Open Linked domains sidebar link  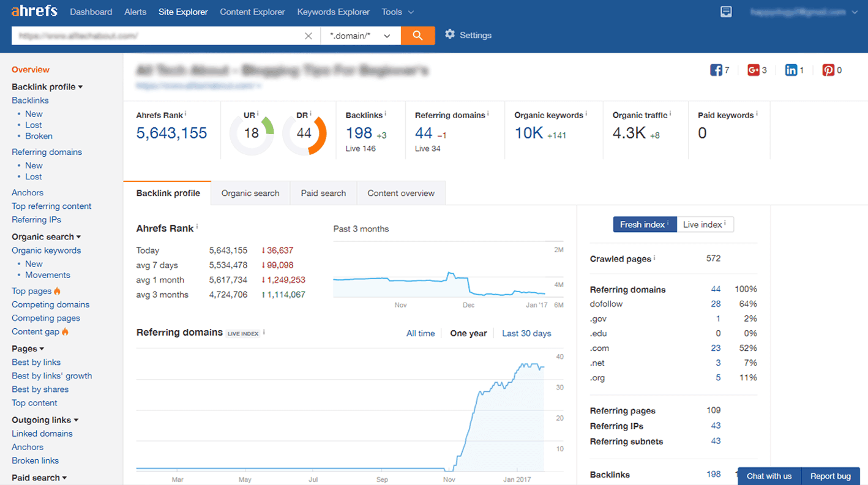[42, 434]
